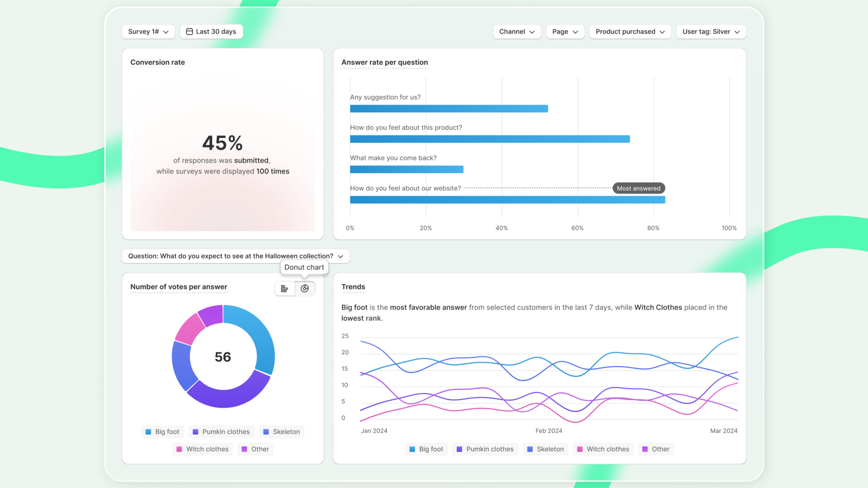Open the User tag: Silver dropdown
The image size is (868, 488).
click(711, 31)
